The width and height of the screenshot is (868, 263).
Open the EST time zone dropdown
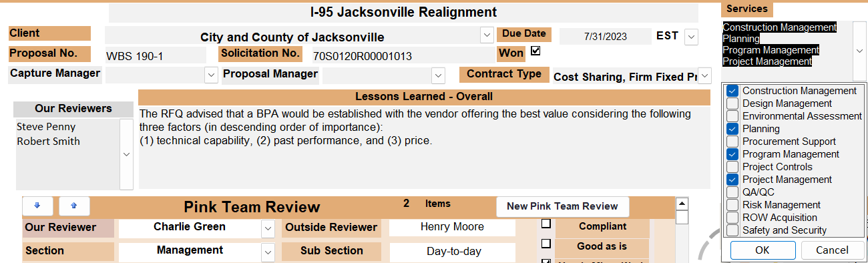pos(691,37)
